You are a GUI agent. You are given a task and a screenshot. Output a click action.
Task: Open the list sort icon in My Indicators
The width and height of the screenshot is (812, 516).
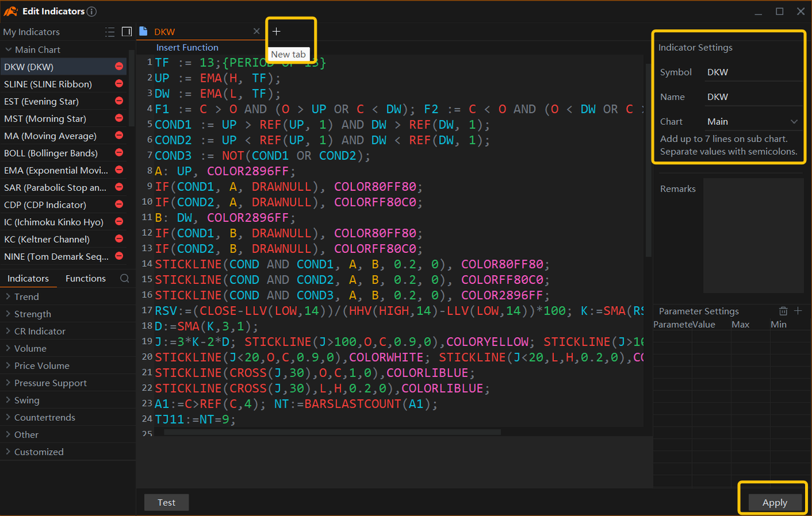(x=110, y=32)
